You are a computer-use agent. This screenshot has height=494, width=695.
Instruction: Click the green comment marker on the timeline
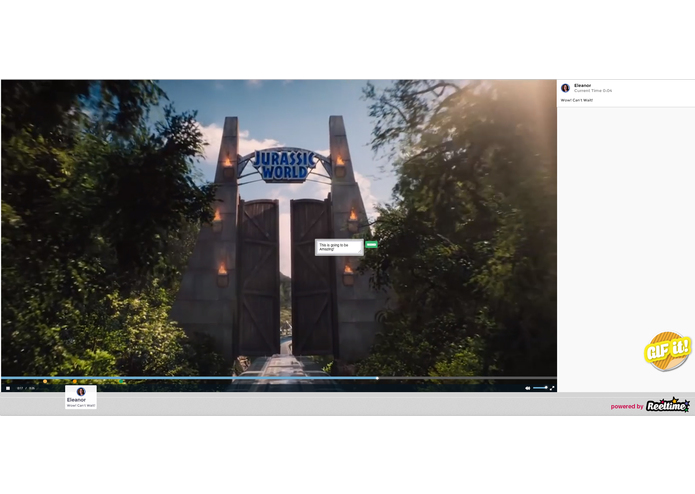(121, 381)
